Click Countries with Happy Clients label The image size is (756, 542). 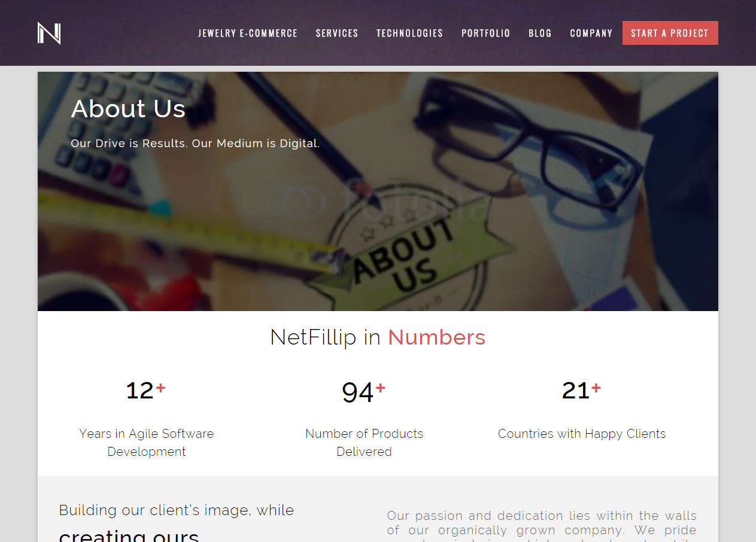coord(582,434)
